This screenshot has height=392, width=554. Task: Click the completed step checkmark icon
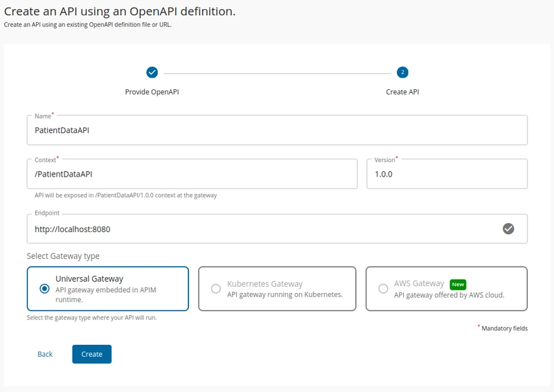point(152,73)
